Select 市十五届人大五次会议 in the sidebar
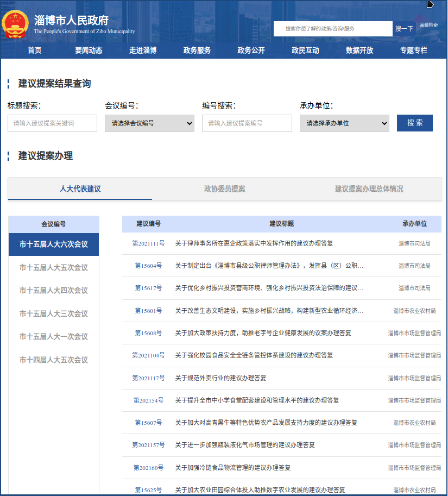 coord(54,268)
